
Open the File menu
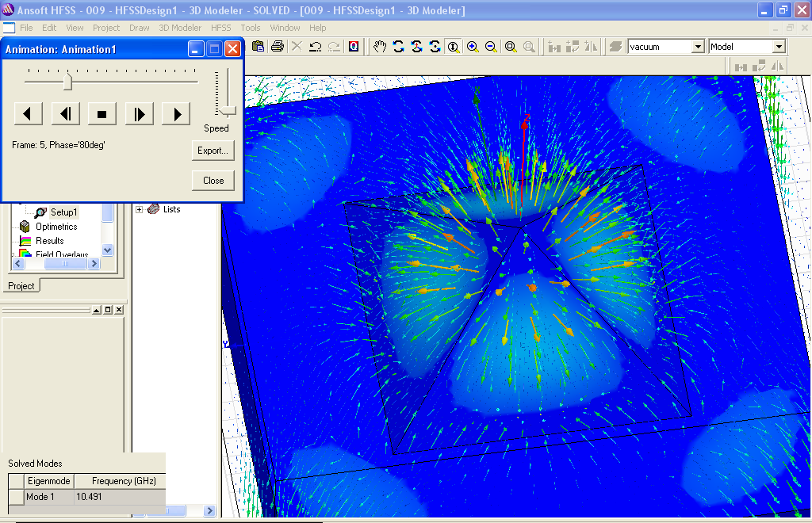click(x=26, y=28)
